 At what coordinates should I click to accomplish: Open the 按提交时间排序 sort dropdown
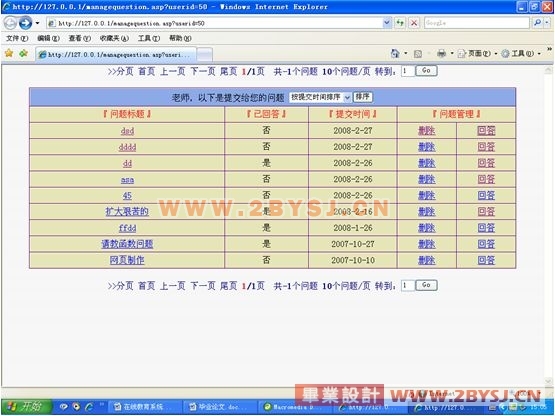pyautogui.click(x=320, y=97)
